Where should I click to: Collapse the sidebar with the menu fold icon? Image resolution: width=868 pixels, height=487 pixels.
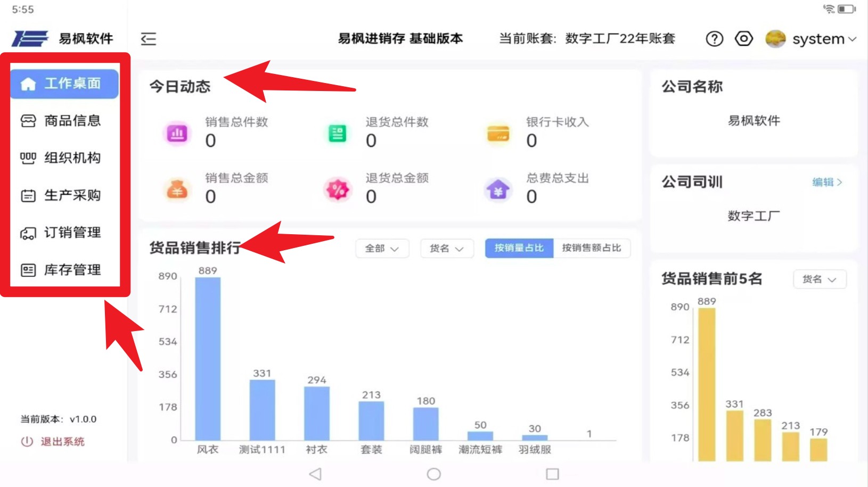[149, 39]
